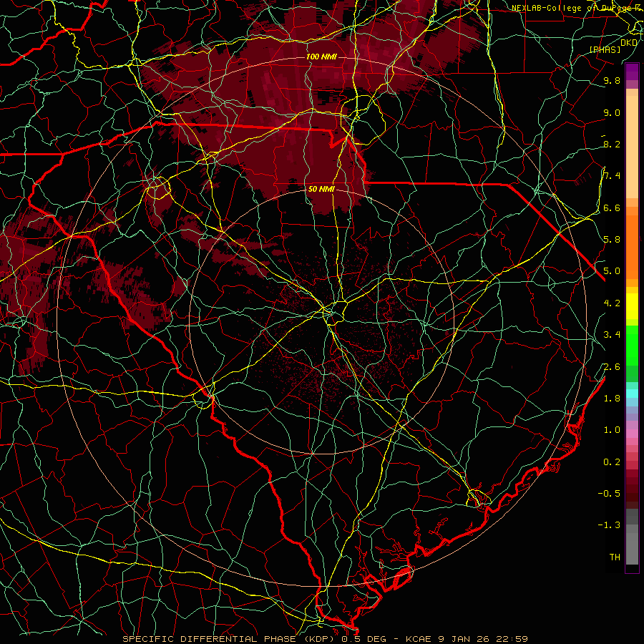Pick the bright green segment of the color bar
Image resolution: width=644 pixels, height=644 pixels.
[x=632, y=345]
